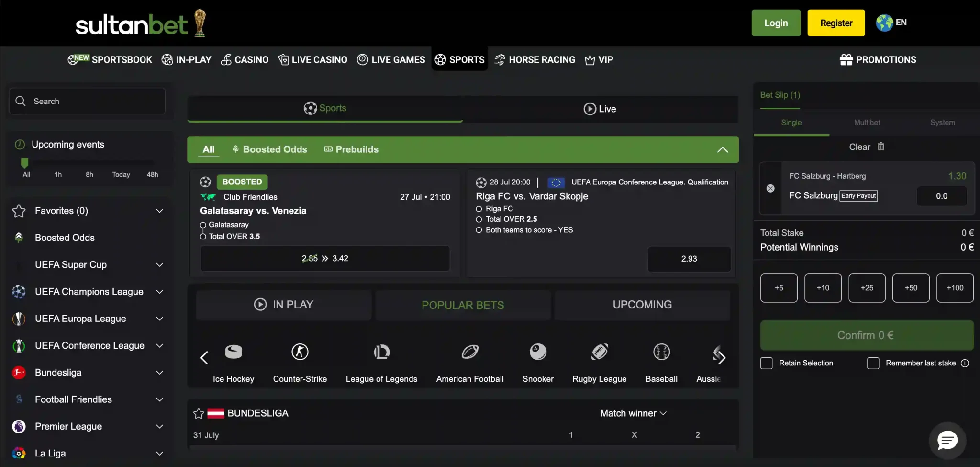Click the UEFA Champions League ball icon
Screen dimensions: 980x467
19,292
